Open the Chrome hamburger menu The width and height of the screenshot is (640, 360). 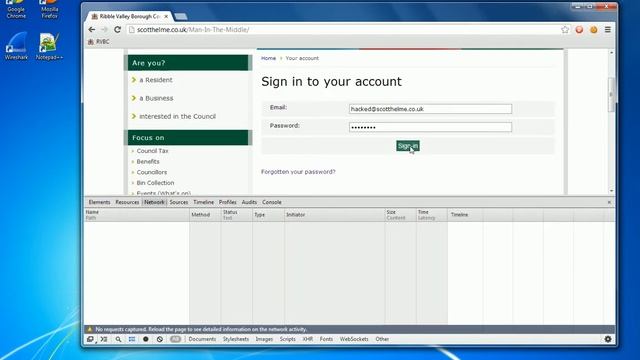(608, 29)
